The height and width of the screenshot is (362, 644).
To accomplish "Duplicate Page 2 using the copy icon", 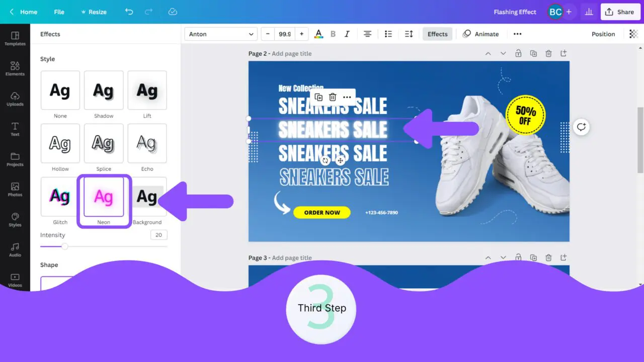I will (x=533, y=53).
